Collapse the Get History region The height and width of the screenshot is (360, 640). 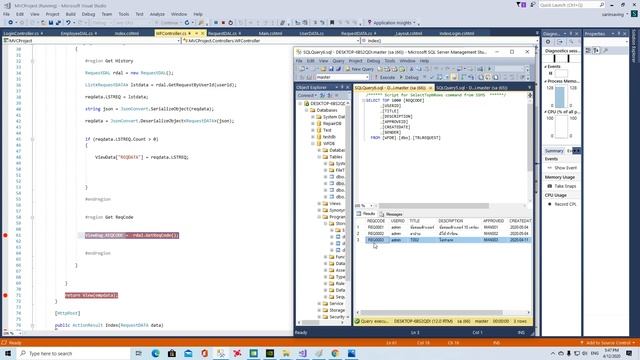click(32, 61)
